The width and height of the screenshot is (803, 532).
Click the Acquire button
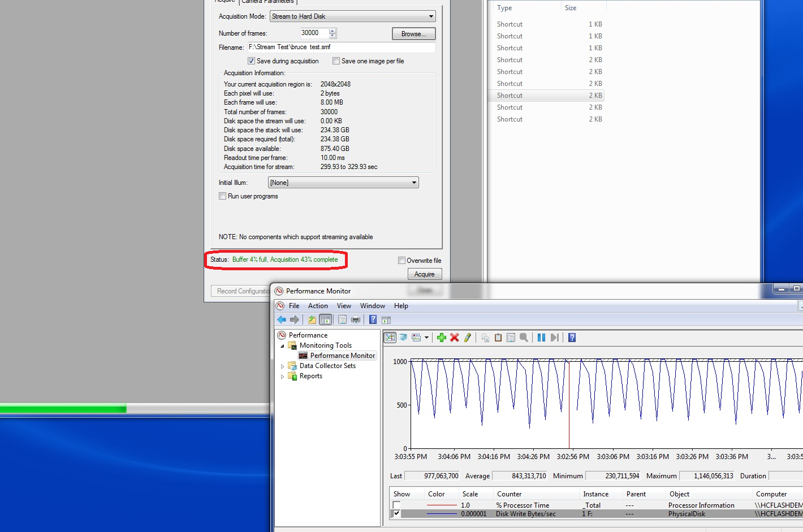point(424,274)
